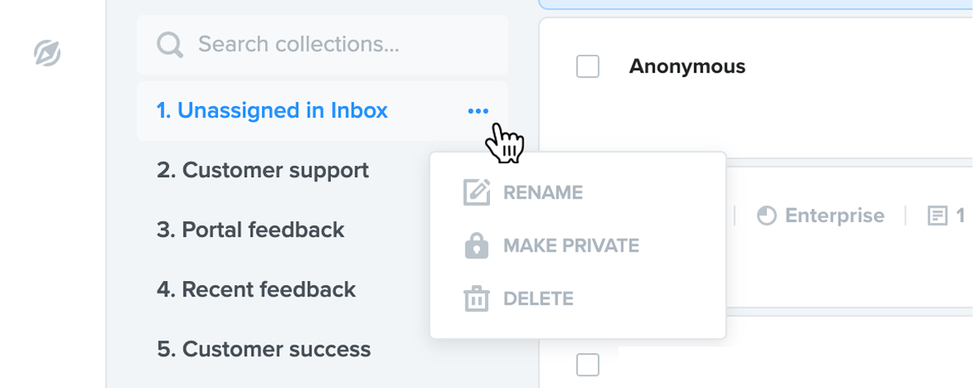Open the Unassigned in Inbox collection
Image resolution: width=980 pixels, height=388 pixels.
[272, 110]
